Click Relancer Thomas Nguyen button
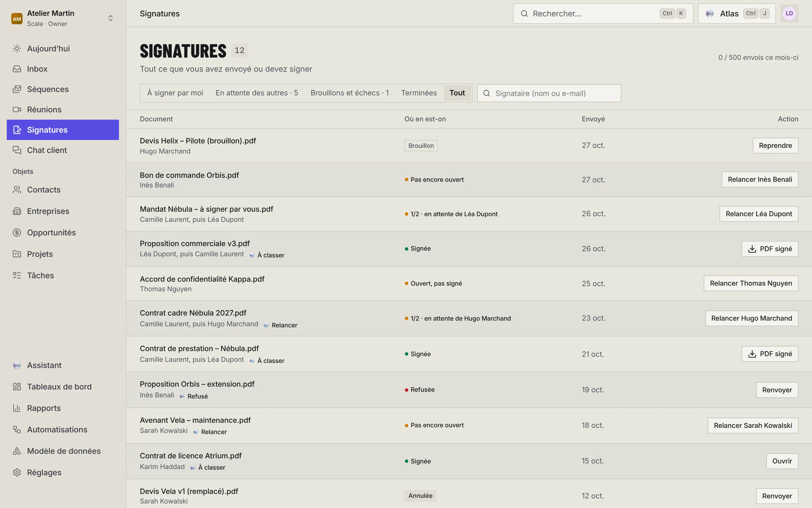Image resolution: width=812 pixels, height=508 pixels. point(751,284)
